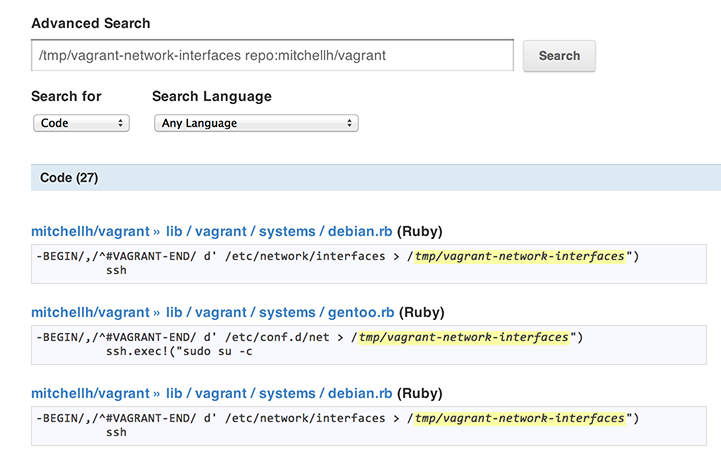Click the "/etc/conf.d/net" code snippet text
The image size is (721, 460).
(x=277, y=337)
